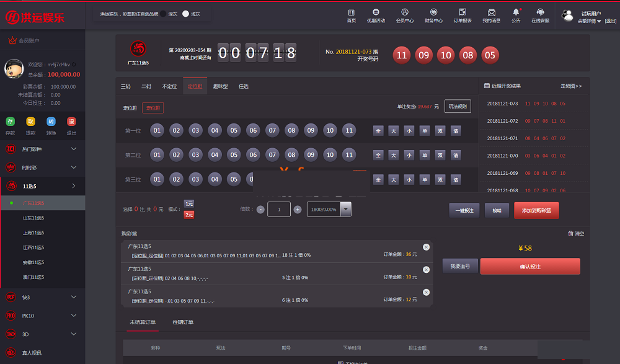Click the 添加到购彩篮 add to basket button
The height and width of the screenshot is (364, 620).
[536, 210]
